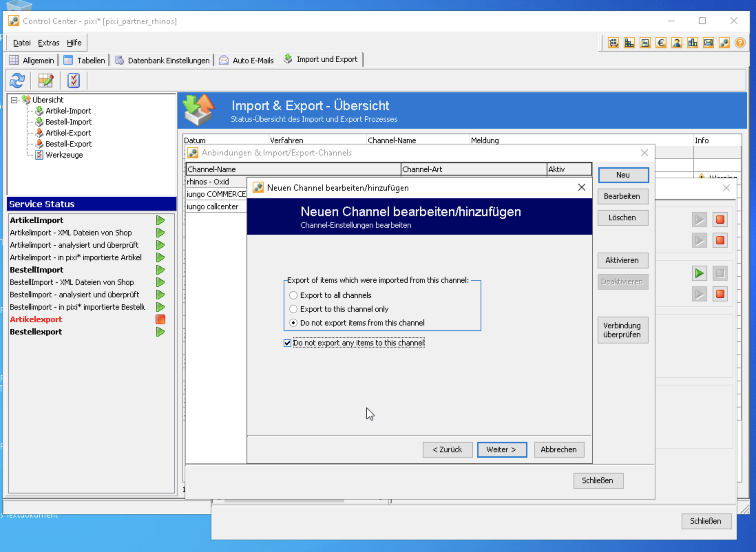
Task: Click the bar chart icon in top-right toolbar
Action: point(692,43)
